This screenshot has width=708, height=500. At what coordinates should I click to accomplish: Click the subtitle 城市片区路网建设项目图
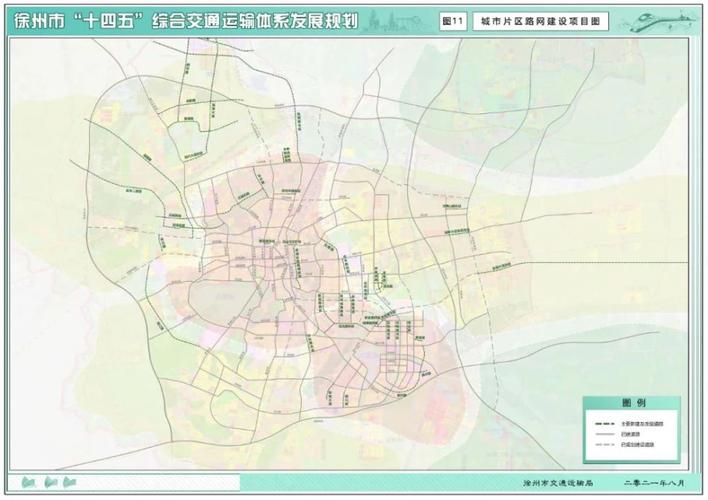(x=540, y=21)
